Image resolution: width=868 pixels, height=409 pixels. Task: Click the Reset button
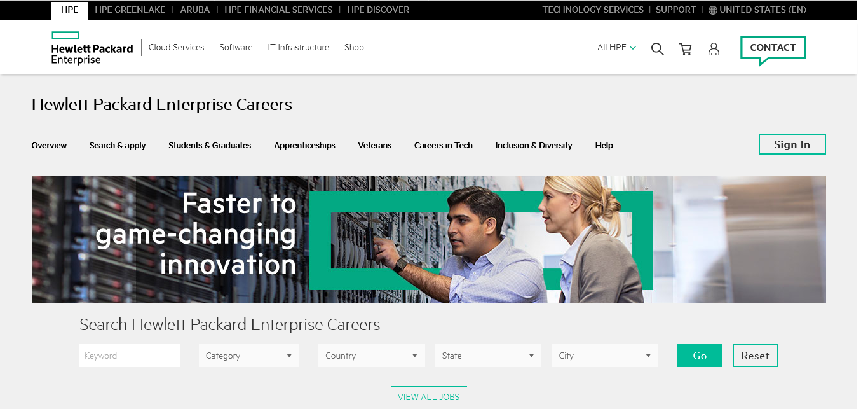[755, 356]
